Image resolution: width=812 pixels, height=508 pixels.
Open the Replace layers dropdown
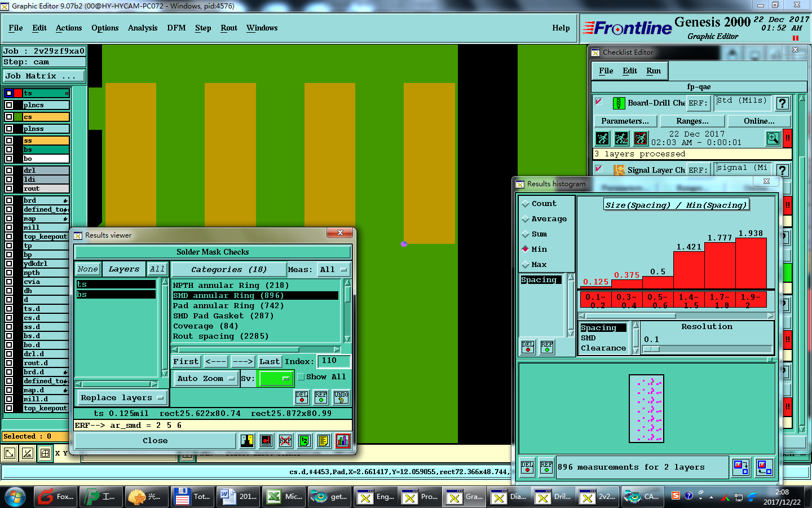[122, 398]
